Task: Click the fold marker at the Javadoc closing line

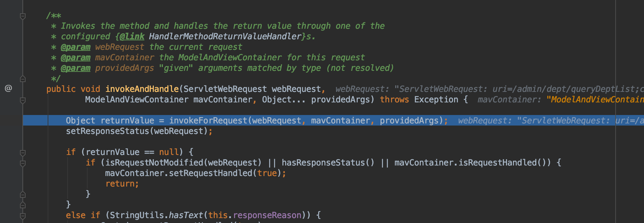Action: click(23, 79)
